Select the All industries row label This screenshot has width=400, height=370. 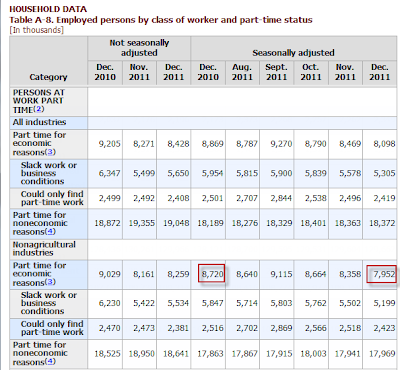click(x=39, y=122)
